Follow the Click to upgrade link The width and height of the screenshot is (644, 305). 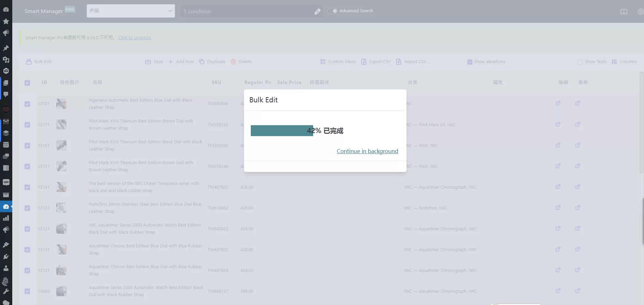tap(135, 38)
